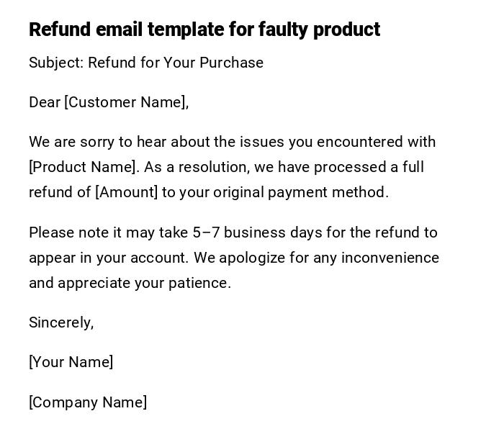Click the [Company Name] placeholder
The image size is (504, 447).
(x=88, y=402)
